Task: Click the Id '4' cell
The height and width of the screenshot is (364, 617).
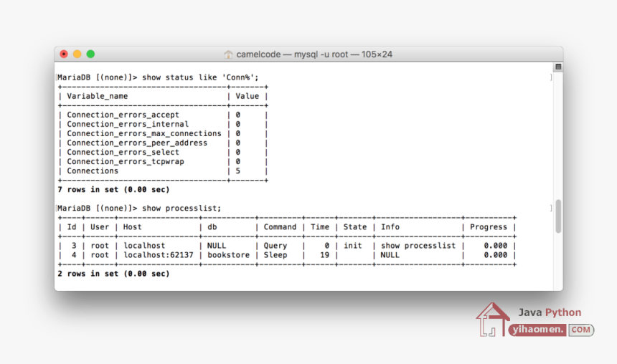Action: click(74, 255)
